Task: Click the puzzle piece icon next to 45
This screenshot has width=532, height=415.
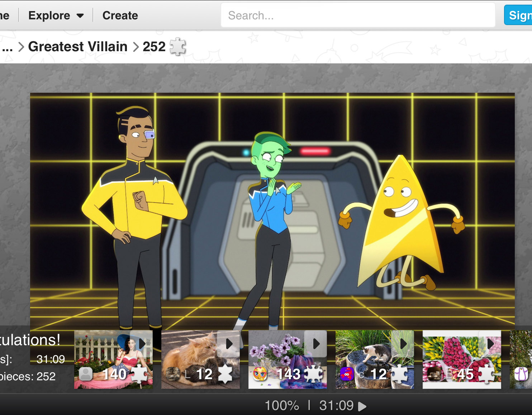Action: pos(487,374)
